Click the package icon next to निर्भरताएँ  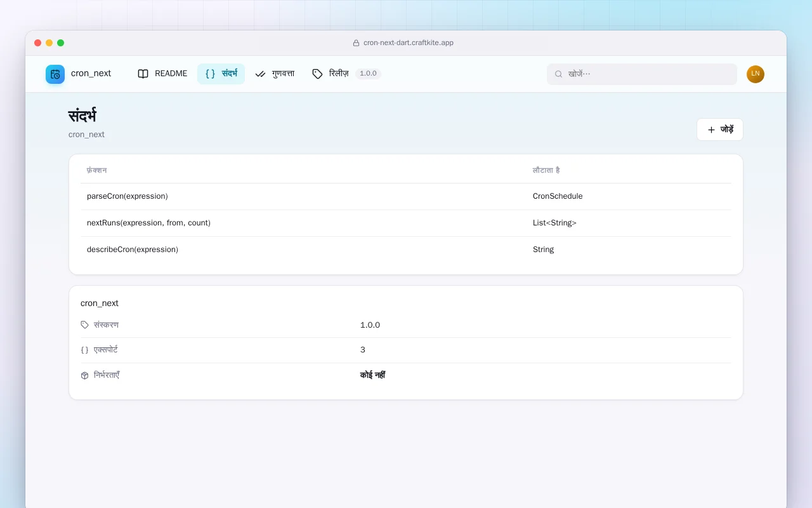tap(85, 375)
